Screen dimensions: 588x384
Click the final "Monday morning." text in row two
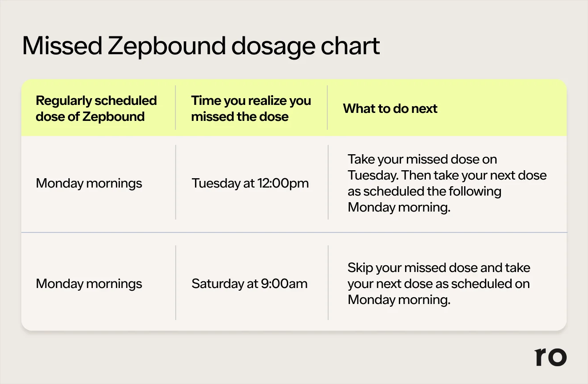click(399, 300)
